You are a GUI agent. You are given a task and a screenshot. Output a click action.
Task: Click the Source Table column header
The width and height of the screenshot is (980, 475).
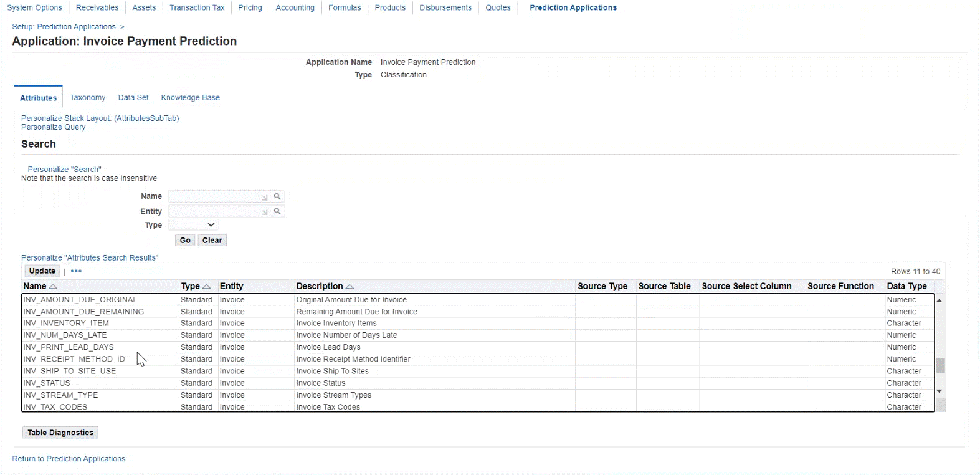(x=665, y=287)
